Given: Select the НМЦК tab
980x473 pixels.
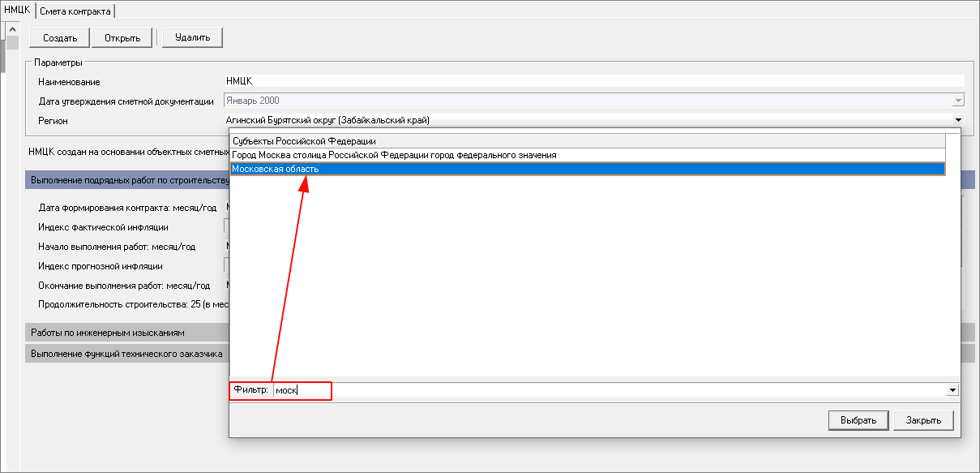Looking at the screenshot, I should (x=17, y=10).
